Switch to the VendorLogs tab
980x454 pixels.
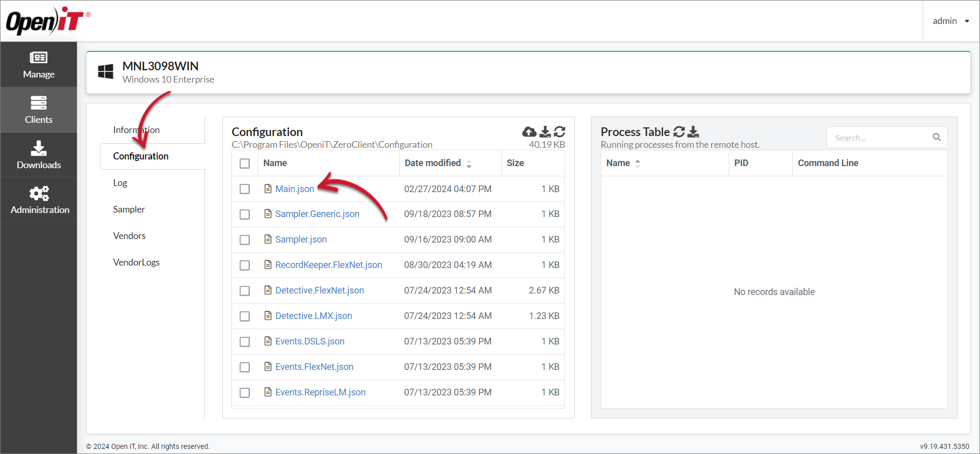[x=136, y=262]
